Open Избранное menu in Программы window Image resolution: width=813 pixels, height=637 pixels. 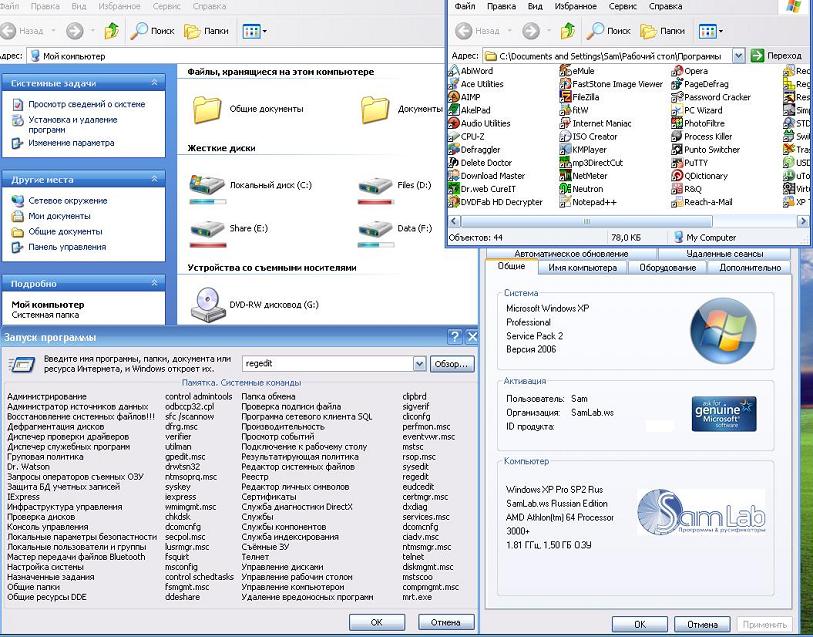pyautogui.click(x=576, y=6)
